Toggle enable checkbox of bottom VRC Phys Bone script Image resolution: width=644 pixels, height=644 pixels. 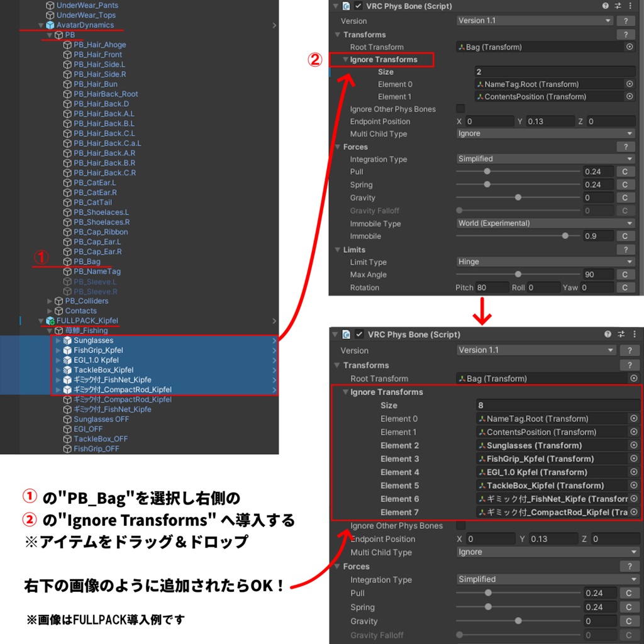click(x=359, y=334)
